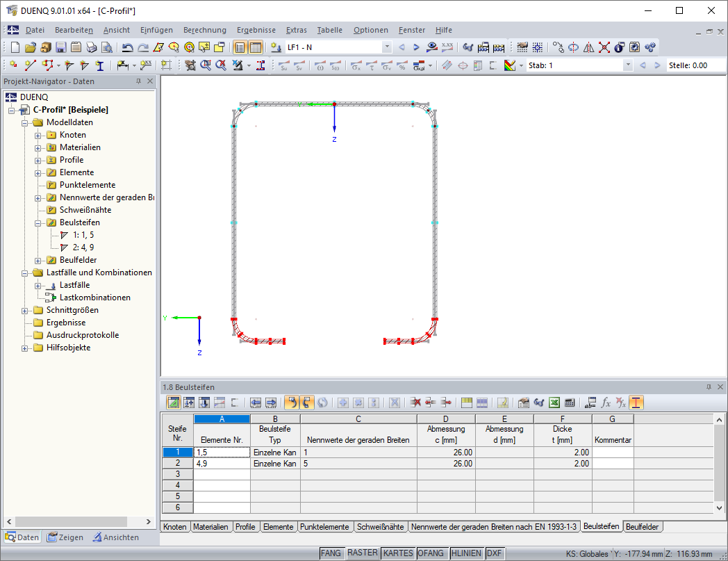The image size is (728, 561).
Task: Toggle FANG snap in the status bar
Action: (331, 553)
